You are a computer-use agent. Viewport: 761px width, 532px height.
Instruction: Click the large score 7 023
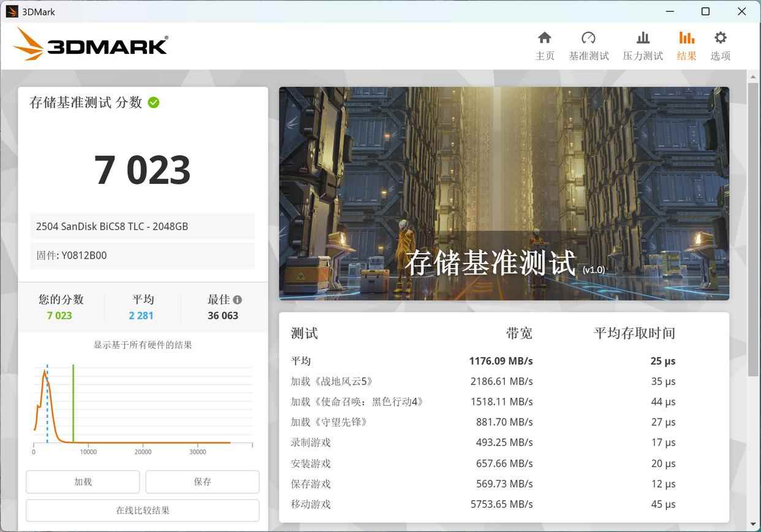142,170
